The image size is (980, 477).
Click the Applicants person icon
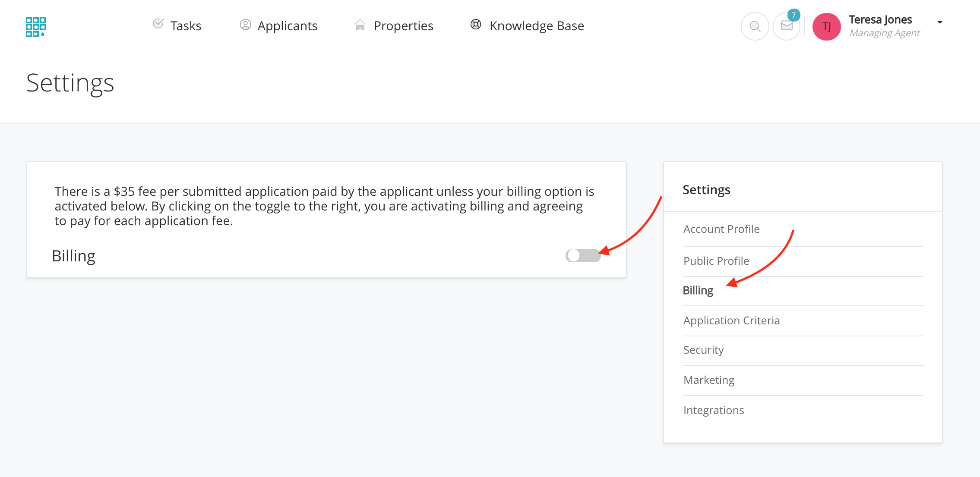point(245,25)
